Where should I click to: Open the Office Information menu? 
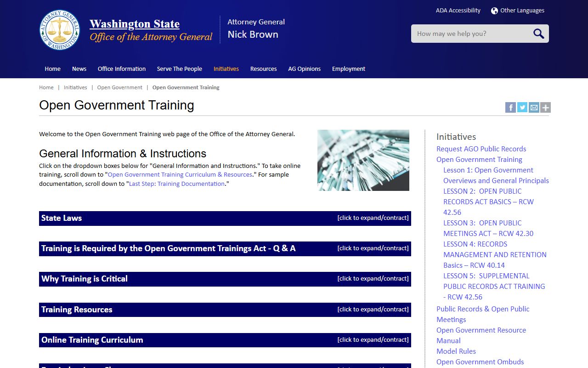click(122, 69)
